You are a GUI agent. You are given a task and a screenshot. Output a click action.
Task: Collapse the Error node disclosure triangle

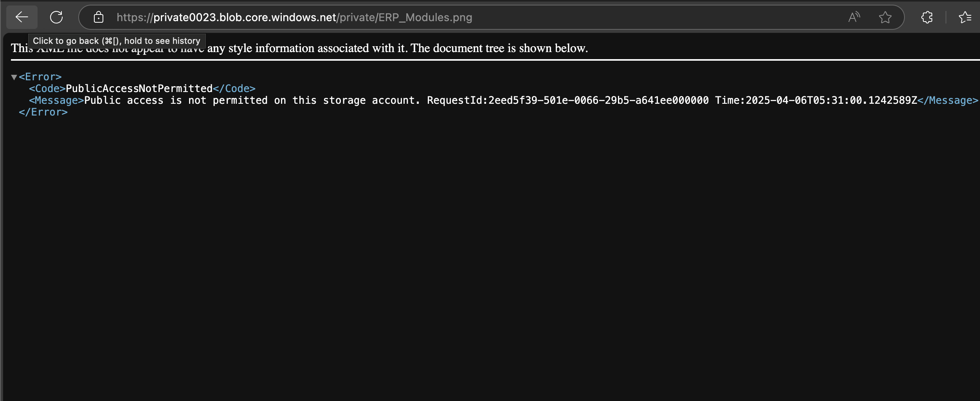pyautogui.click(x=14, y=77)
